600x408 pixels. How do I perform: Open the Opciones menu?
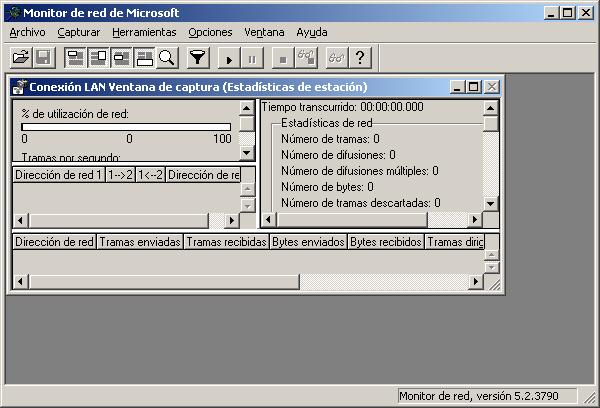[210, 32]
